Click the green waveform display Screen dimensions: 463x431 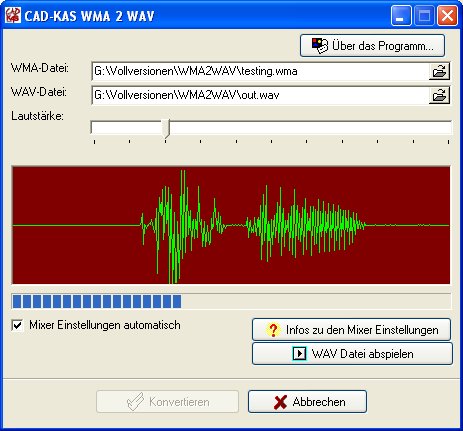[x=231, y=225]
